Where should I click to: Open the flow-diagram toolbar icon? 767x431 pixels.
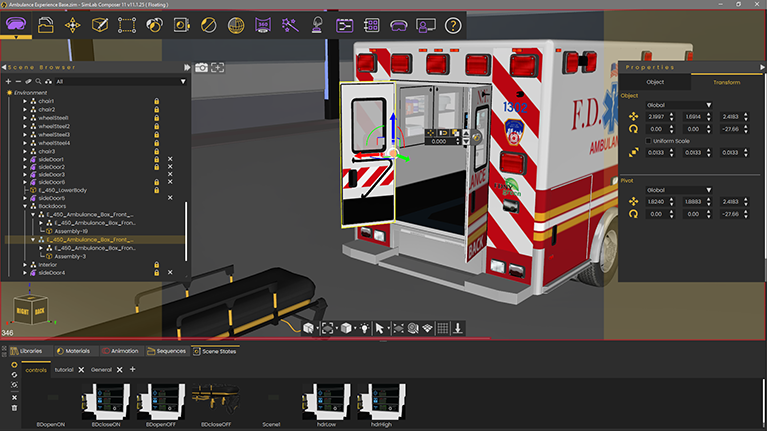click(x=344, y=25)
